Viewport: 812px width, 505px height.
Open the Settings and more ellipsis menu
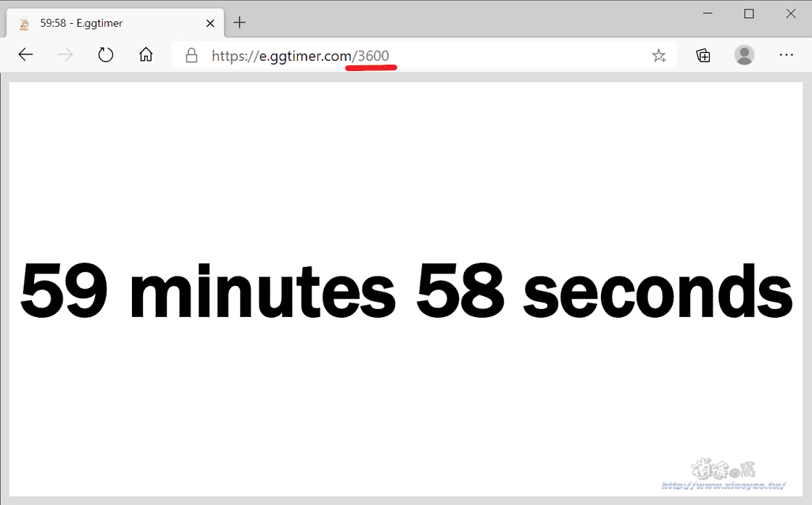786,55
